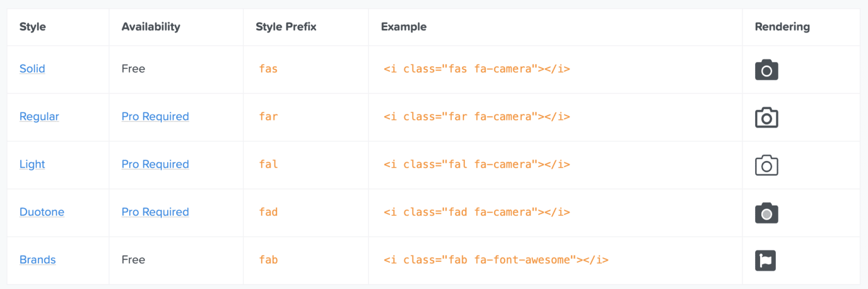Click the fab fa-font-awesome example code

point(496,260)
